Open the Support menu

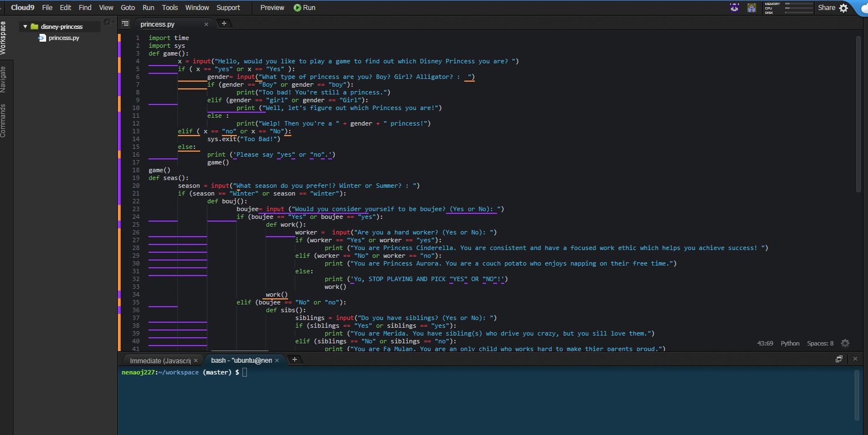tap(229, 8)
